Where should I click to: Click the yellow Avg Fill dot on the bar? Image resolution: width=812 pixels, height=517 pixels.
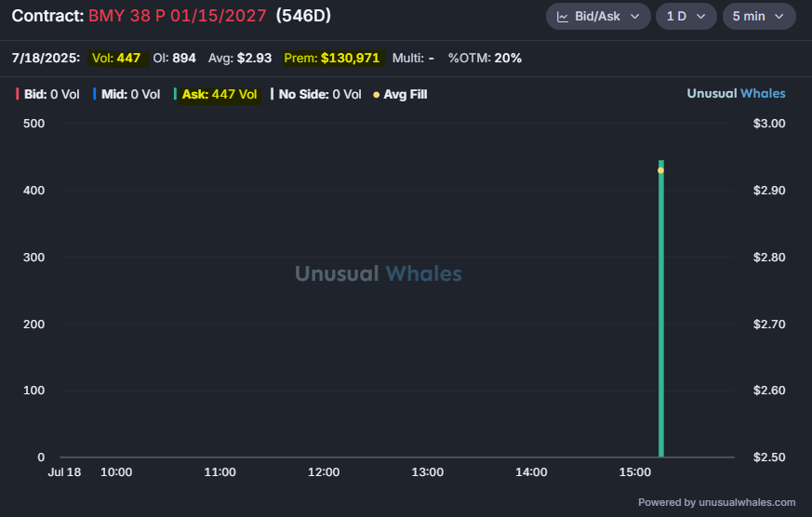point(660,170)
